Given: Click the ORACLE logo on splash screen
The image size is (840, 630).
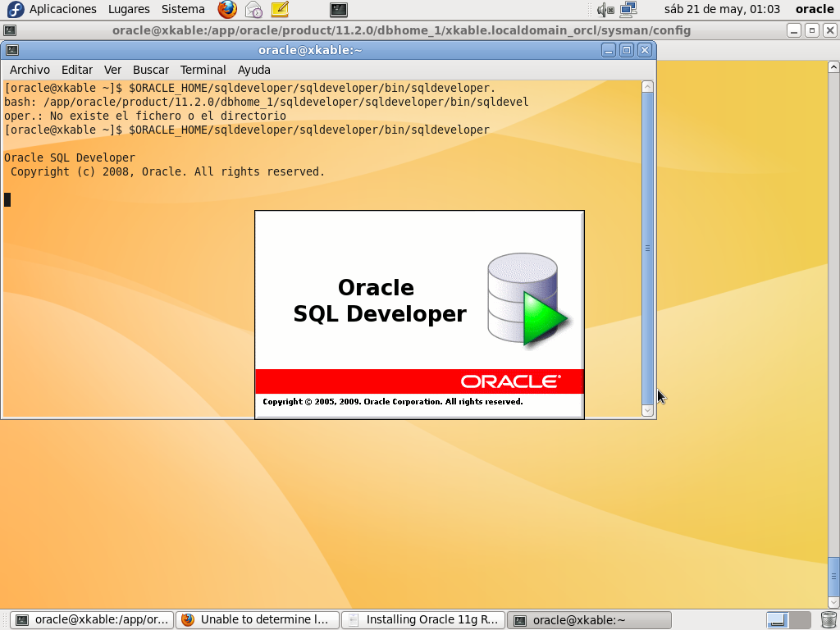Looking at the screenshot, I should coord(510,381).
